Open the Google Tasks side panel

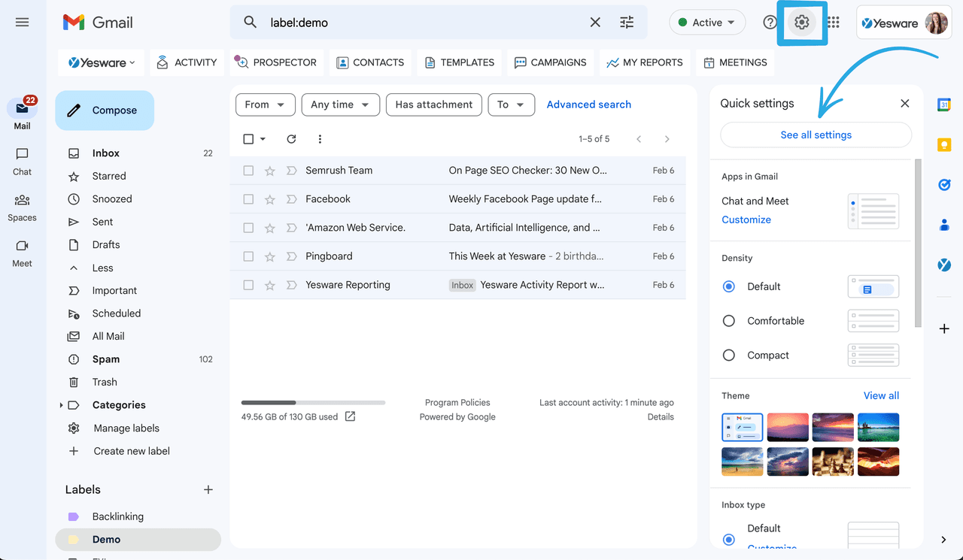coord(944,184)
